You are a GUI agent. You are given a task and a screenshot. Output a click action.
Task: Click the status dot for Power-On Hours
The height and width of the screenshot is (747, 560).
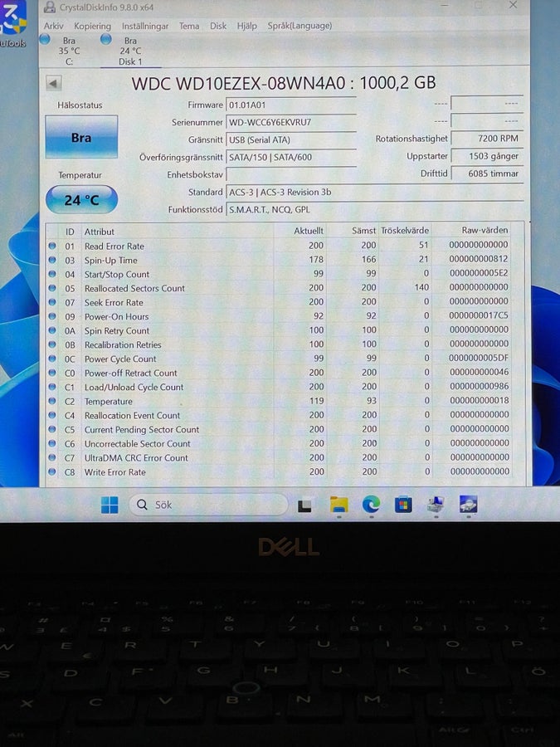52,316
